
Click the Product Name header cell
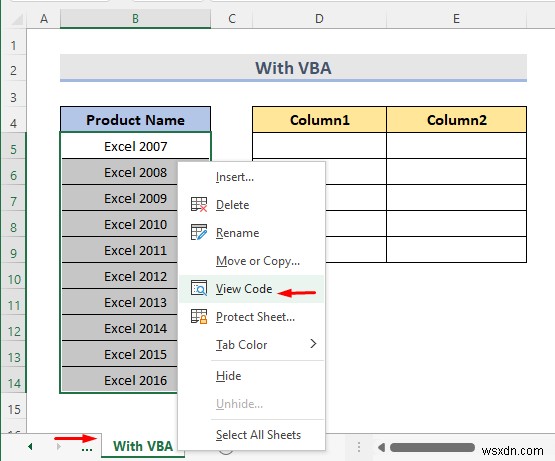pyautogui.click(x=135, y=120)
